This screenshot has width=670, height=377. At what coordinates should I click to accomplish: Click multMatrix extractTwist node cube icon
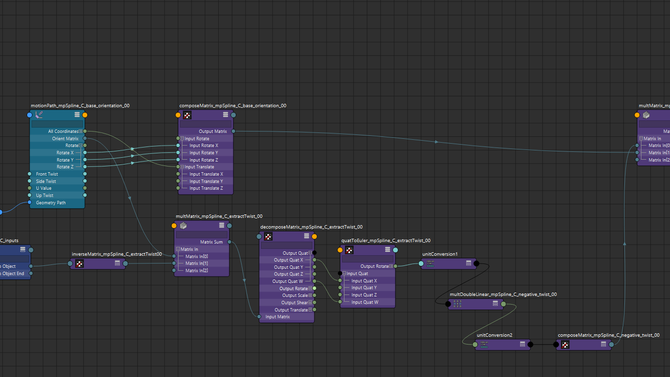click(183, 225)
